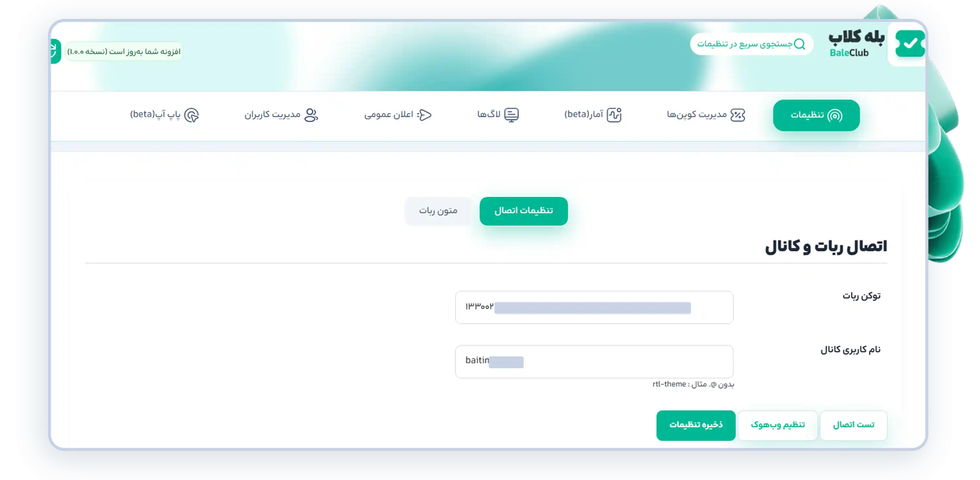This screenshot has height=480, width=980.
Task: Click the logs monitor icon
Action: coord(511,115)
